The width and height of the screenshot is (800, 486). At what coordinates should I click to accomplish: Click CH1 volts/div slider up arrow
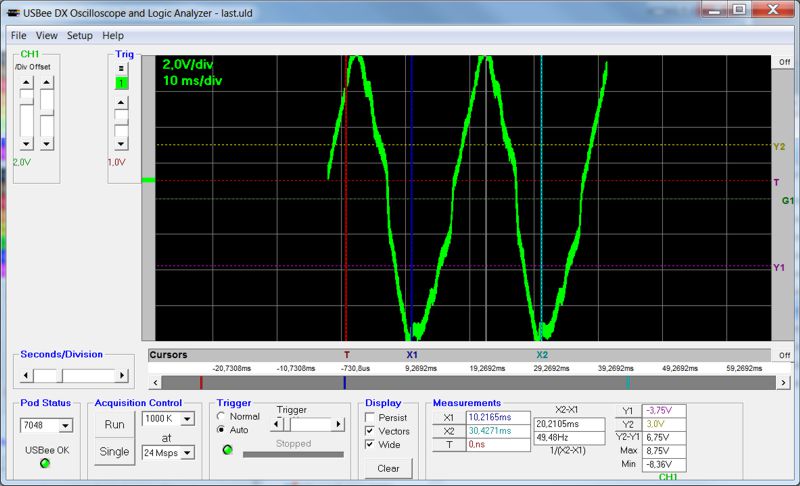pyautogui.click(x=27, y=83)
